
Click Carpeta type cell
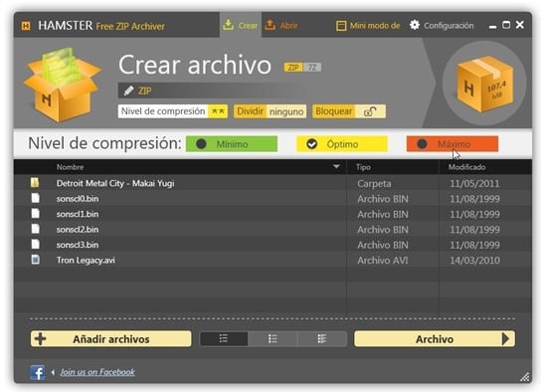coord(374,183)
